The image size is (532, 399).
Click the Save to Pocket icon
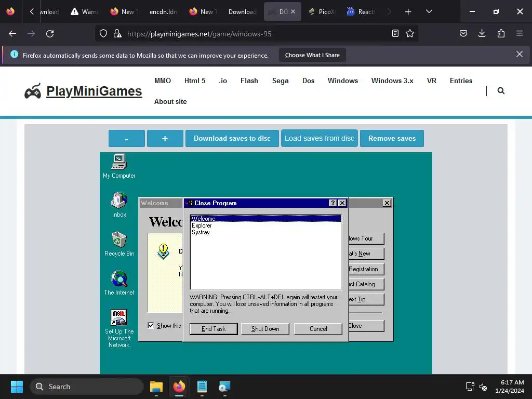click(x=463, y=34)
